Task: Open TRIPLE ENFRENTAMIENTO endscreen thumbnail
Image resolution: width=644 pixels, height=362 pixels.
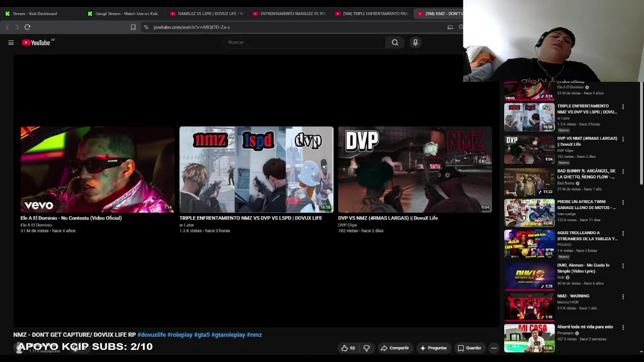Action: click(x=256, y=169)
